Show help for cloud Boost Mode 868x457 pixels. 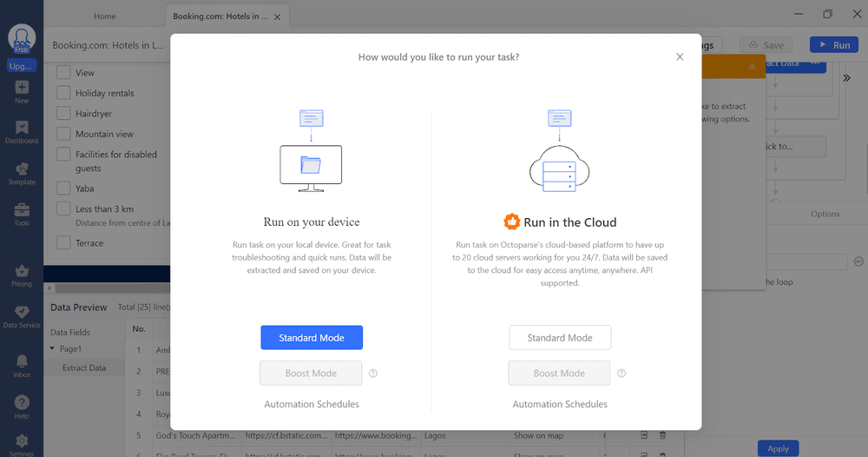621,374
